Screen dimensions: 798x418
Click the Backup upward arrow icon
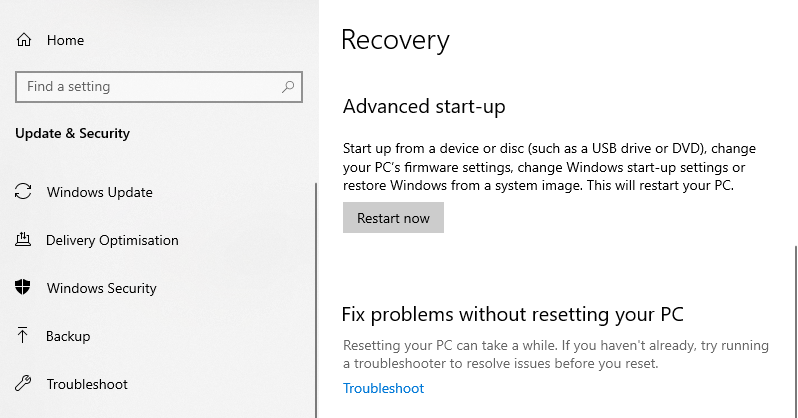coord(22,336)
